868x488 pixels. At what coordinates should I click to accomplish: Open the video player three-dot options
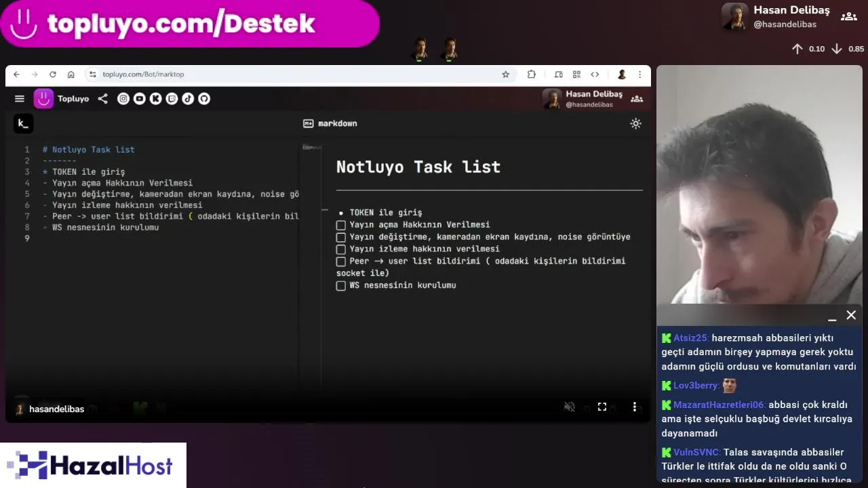[x=635, y=407]
